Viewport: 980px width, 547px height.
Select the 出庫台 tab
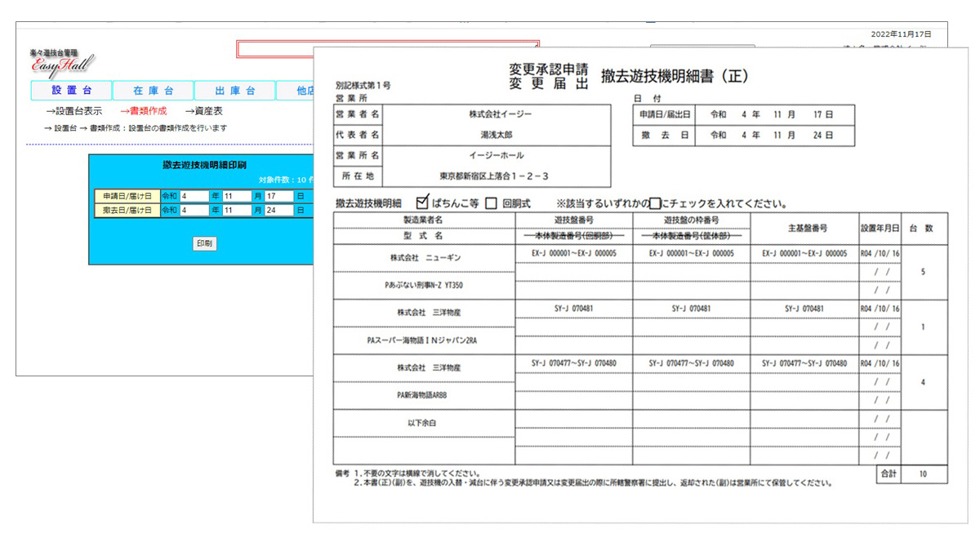pos(234,91)
